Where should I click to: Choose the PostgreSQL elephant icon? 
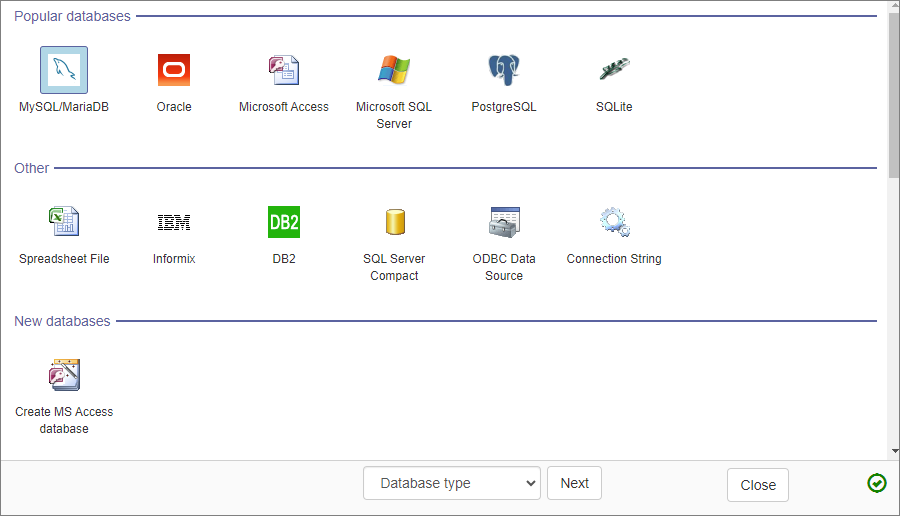[x=504, y=70]
